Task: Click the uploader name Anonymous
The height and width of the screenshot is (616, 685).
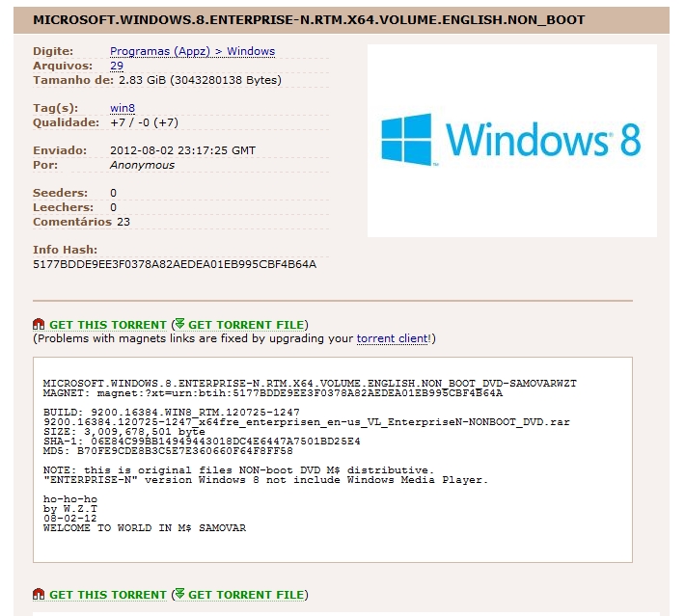Action: tap(142, 165)
